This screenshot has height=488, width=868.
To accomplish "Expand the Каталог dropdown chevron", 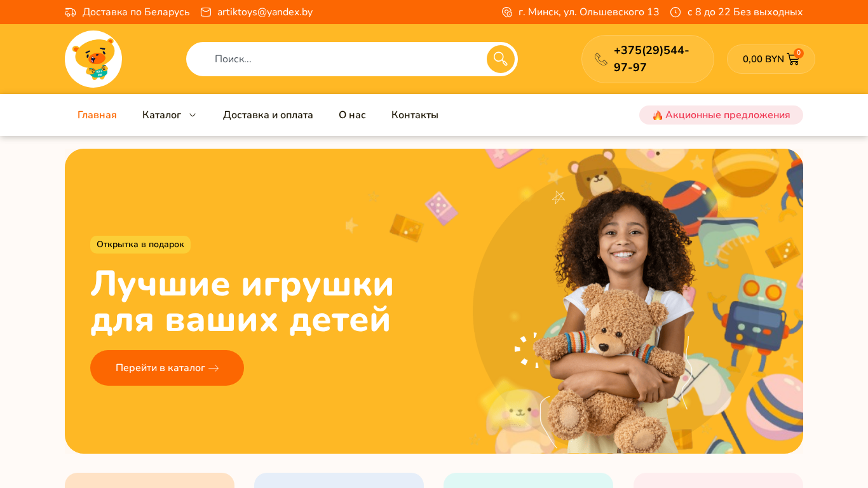I will tap(193, 115).
